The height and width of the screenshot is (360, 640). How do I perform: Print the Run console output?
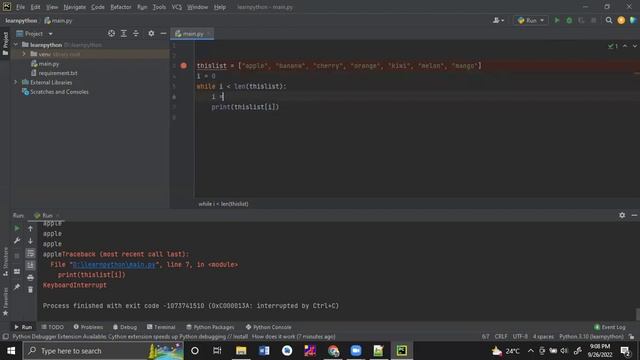30,278
